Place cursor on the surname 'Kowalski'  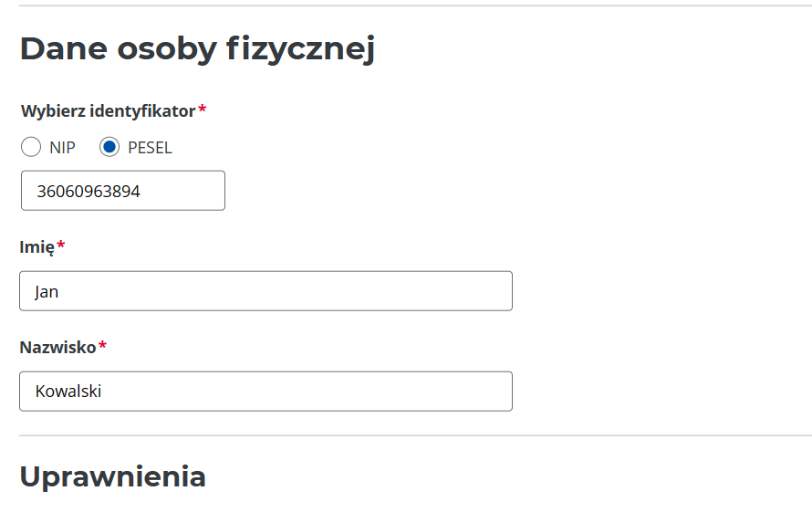(x=68, y=392)
